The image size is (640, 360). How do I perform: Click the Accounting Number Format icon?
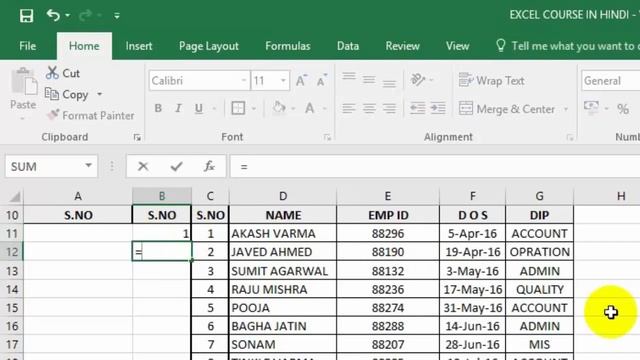point(591,108)
